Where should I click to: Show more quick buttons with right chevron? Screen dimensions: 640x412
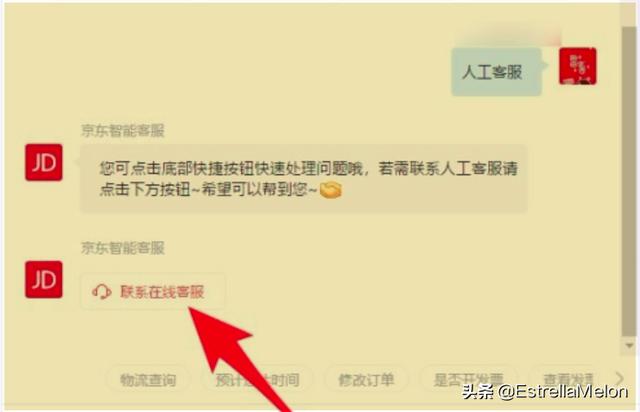tap(620, 378)
